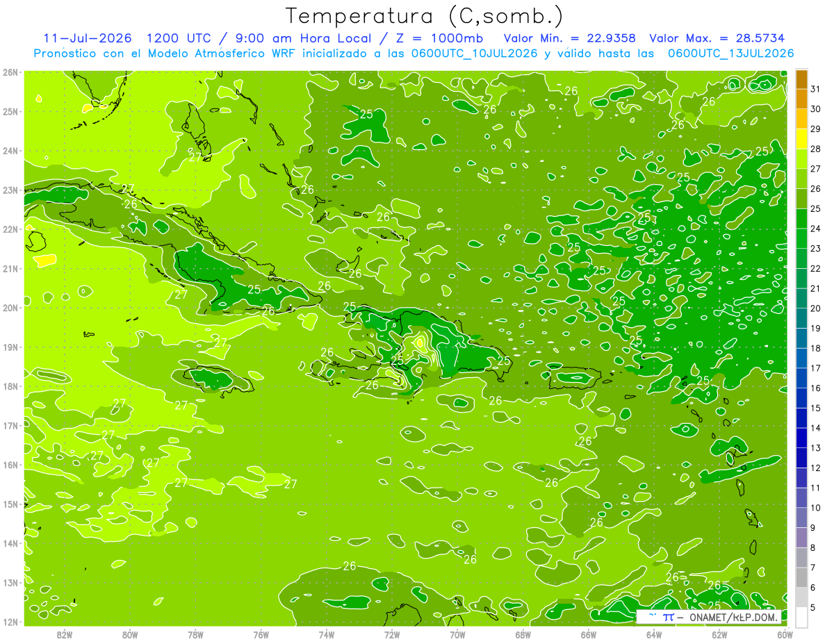The image size is (834, 644).
Task: Select the "0600UTC_10JUL2026" initialization time
Action: pyautogui.click(x=474, y=53)
